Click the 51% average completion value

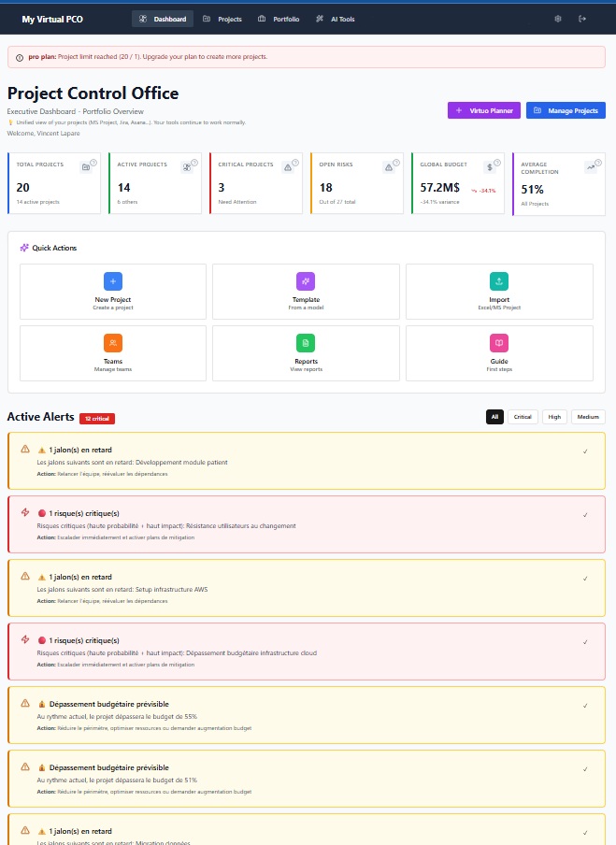pos(532,190)
